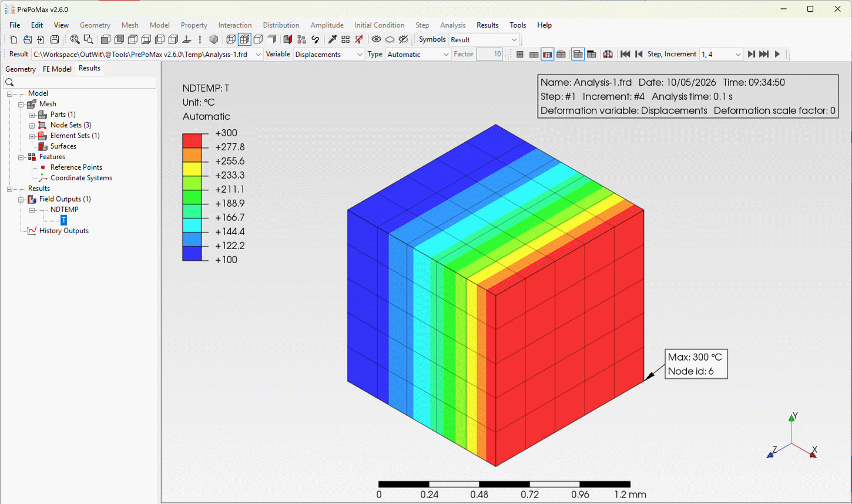Screen dimensions: 852x504
Task: Open the Step, Increment dropdown
Action: click(721, 54)
